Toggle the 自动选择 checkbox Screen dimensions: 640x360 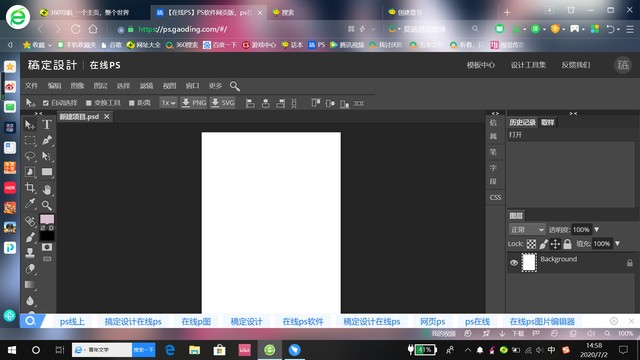pyautogui.click(x=46, y=103)
